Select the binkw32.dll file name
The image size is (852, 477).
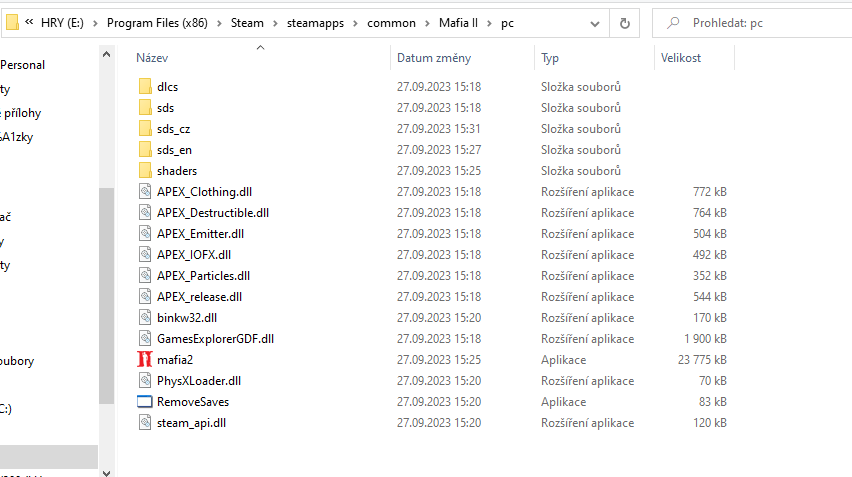[187, 318]
